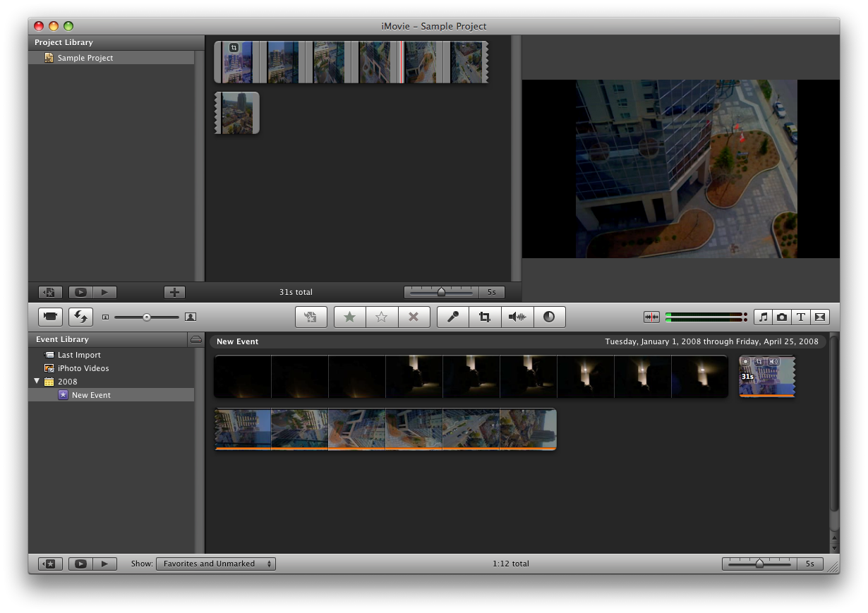The width and height of the screenshot is (868, 613).
Task: Select the first clip in project
Action: click(x=237, y=62)
